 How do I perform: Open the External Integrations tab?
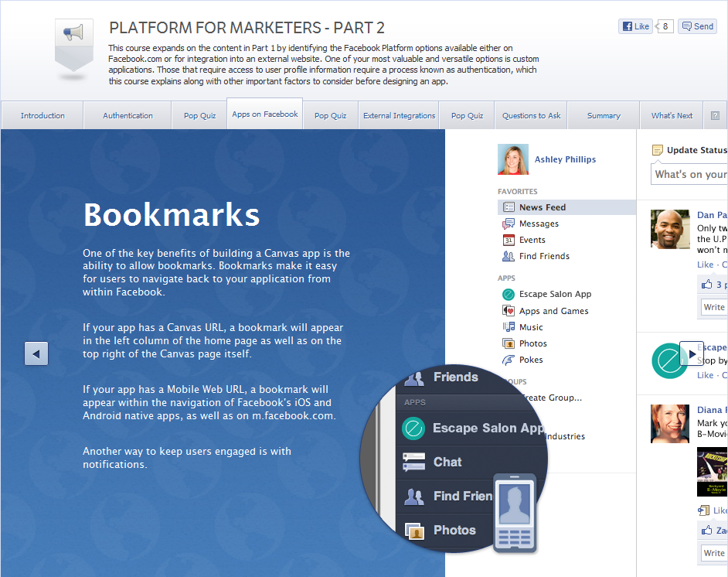click(400, 116)
